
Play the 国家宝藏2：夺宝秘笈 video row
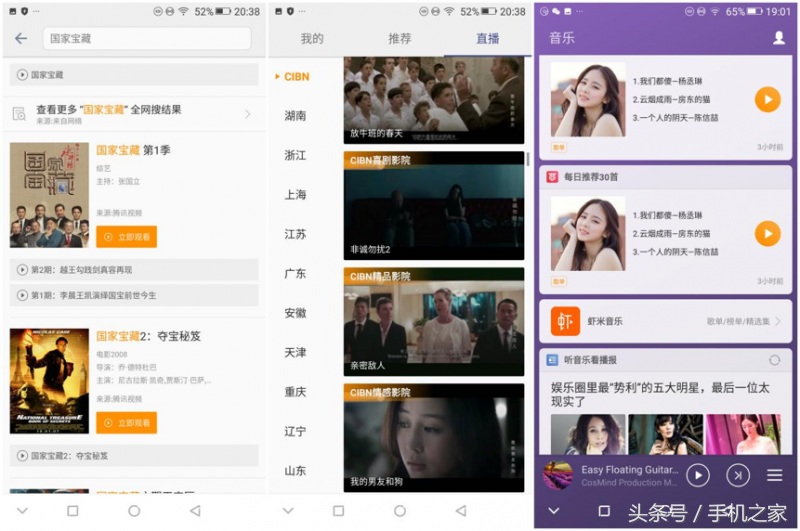(134, 456)
